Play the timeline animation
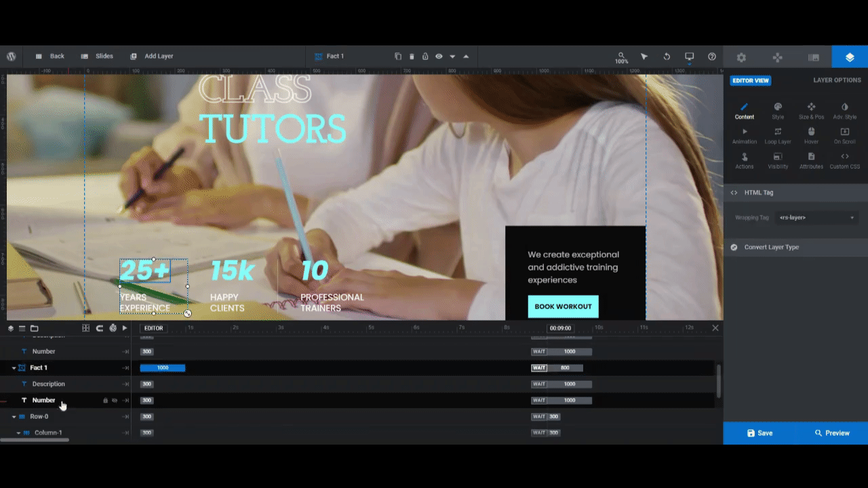This screenshot has width=868, height=488. [x=125, y=328]
